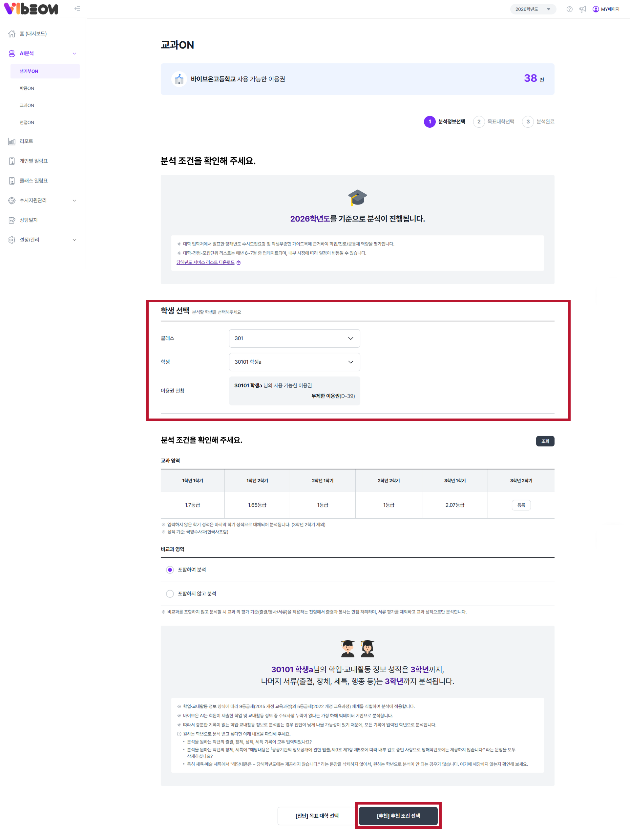Image resolution: width=630 pixels, height=840 pixels.
Task: Expand the 설정/관리 chevron
Action: [x=74, y=240]
